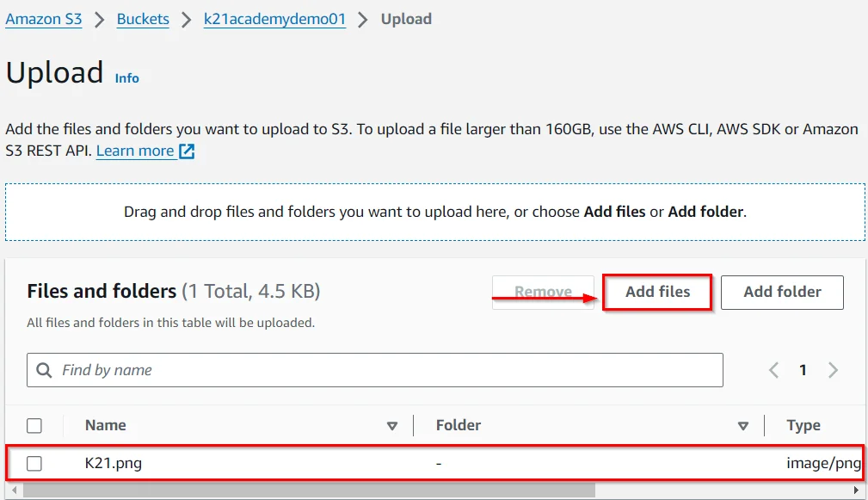Open the Amazon S3 breadcrumb link
This screenshot has height=500, width=868.
pyautogui.click(x=44, y=19)
